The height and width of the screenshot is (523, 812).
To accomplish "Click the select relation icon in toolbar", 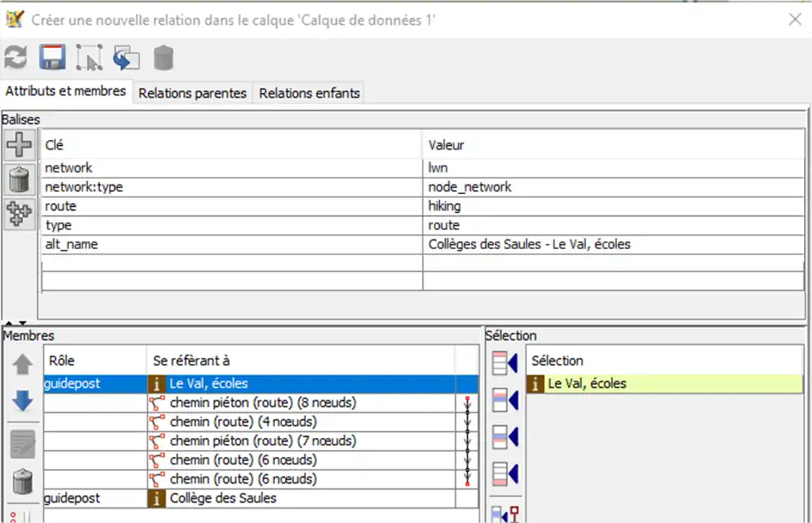I will (x=89, y=58).
